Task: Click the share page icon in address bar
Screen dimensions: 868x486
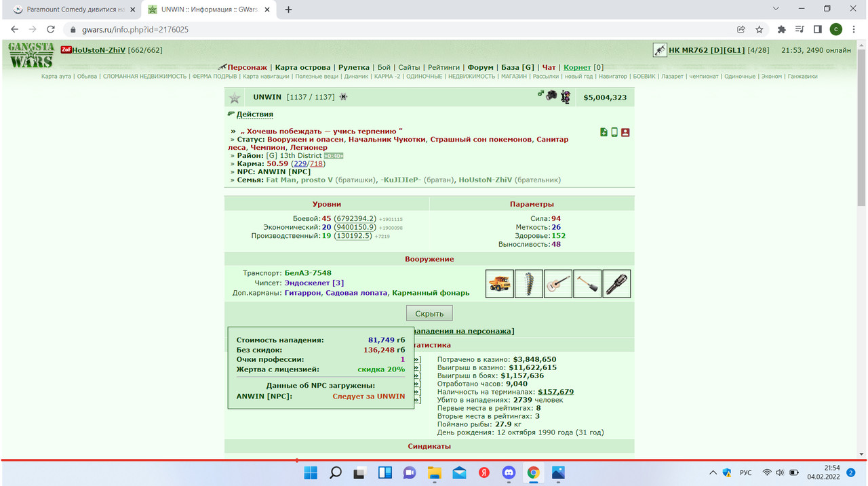Action: [741, 29]
